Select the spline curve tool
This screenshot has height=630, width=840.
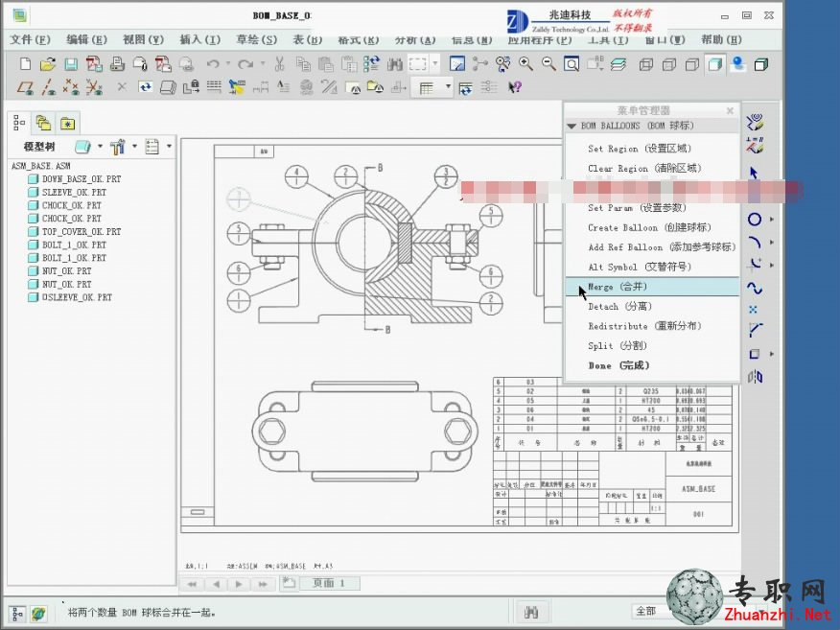click(755, 289)
